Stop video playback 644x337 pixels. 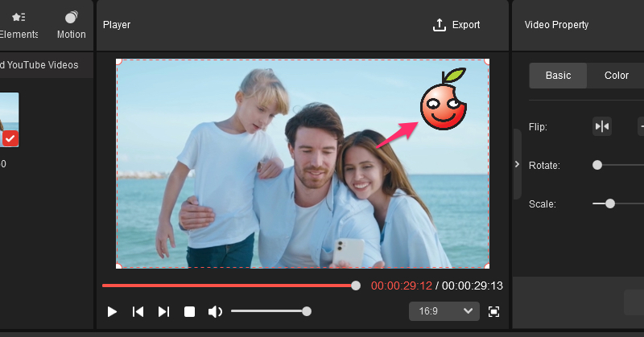tap(189, 311)
